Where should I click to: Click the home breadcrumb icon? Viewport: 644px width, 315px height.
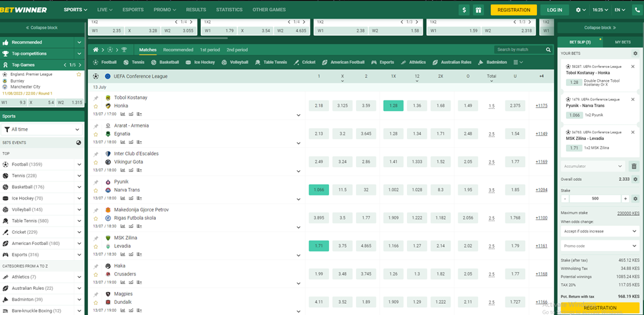click(96, 50)
